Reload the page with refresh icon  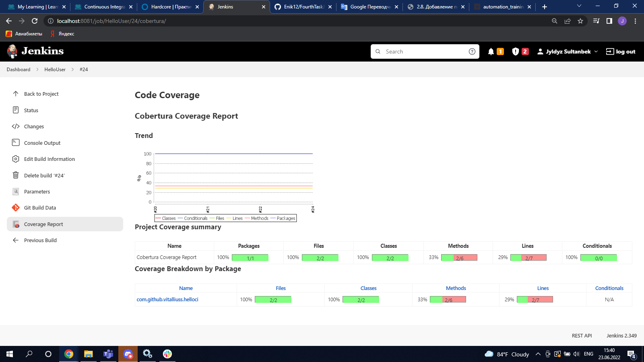[x=35, y=21]
